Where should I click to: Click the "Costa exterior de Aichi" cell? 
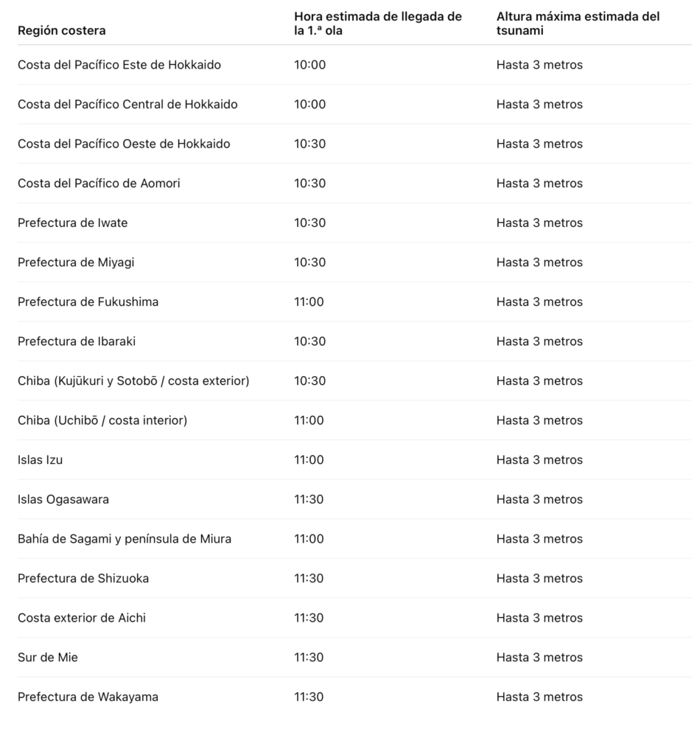pos(82,618)
